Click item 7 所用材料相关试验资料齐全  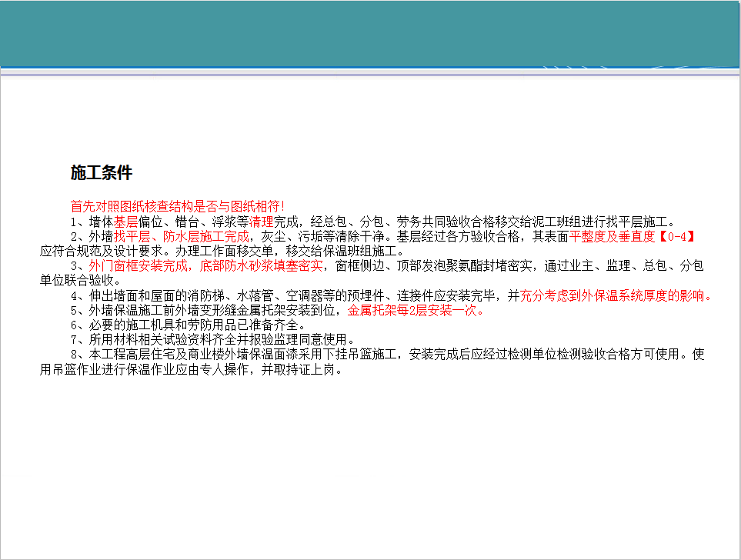tap(213, 340)
